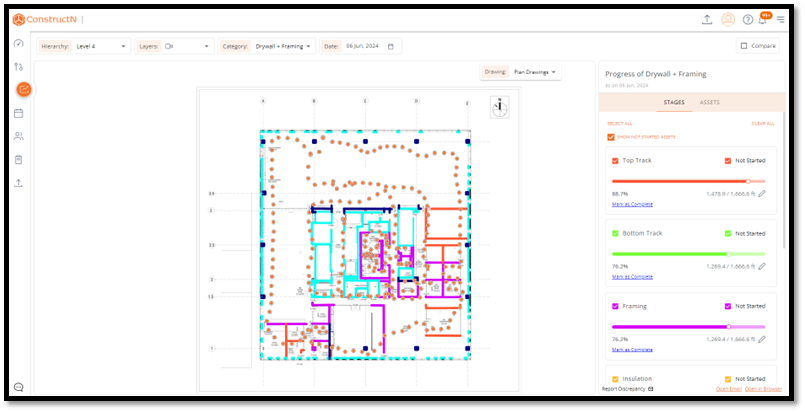Viewport: 805px width, 412px height.
Task: Open the users team icon in sidebar
Action: pyautogui.click(x=18, y=136)
